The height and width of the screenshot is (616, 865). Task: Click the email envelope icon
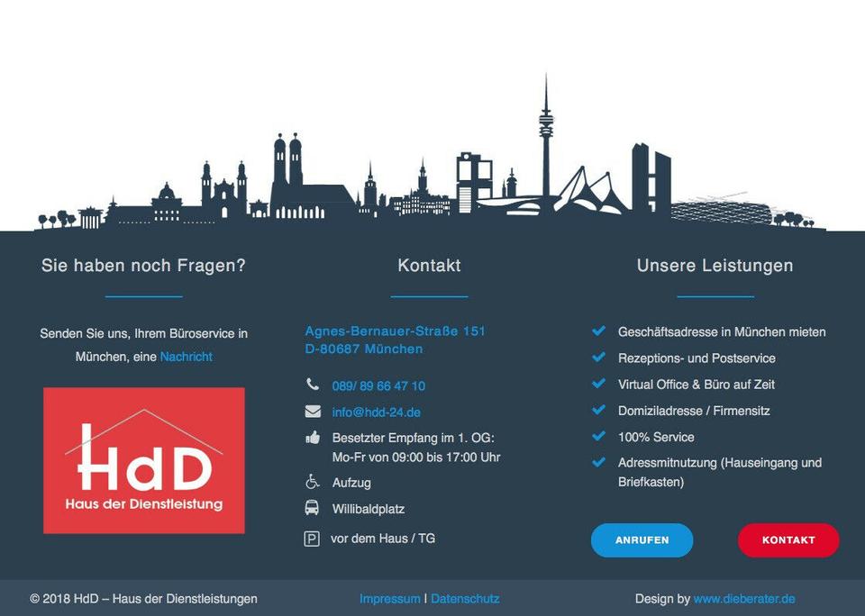[313, 412]
